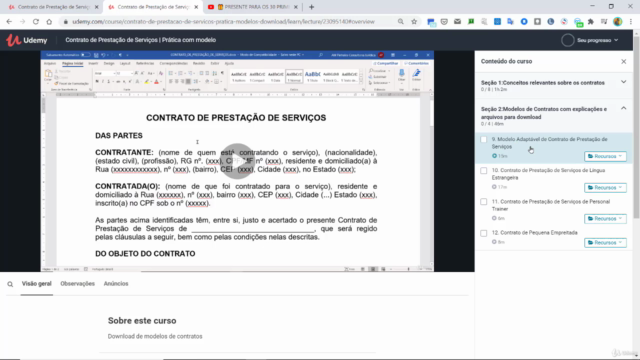This screenshot has height=360, width=640.
Task: Click Word font name box
Action: pos(104,73)
